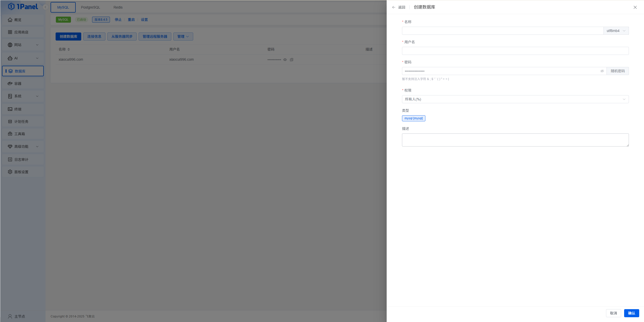Toggle password visibility in 密码 field
This screenshot has height=322, width=644.
[602, 71]
